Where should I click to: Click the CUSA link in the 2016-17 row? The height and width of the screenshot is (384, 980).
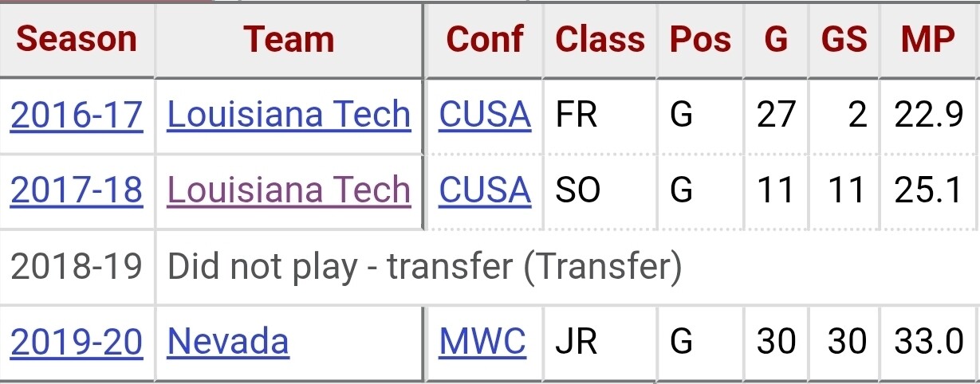485,115
